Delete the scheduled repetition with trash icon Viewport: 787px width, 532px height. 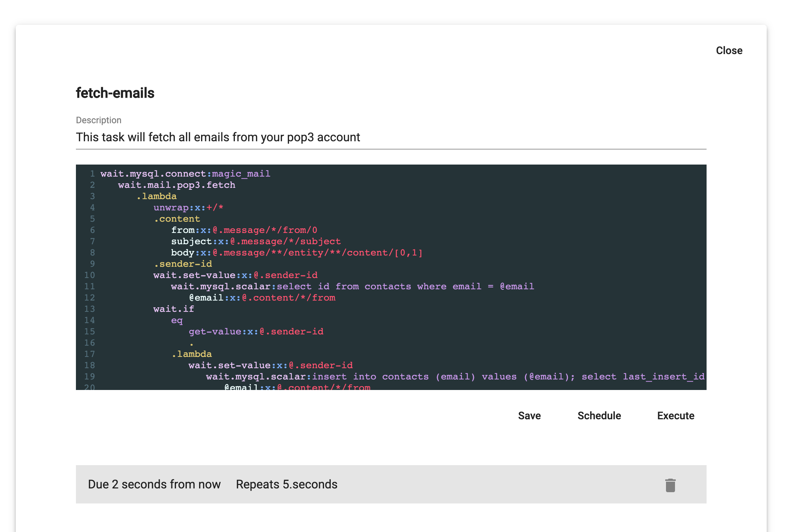tap(670, 485)
